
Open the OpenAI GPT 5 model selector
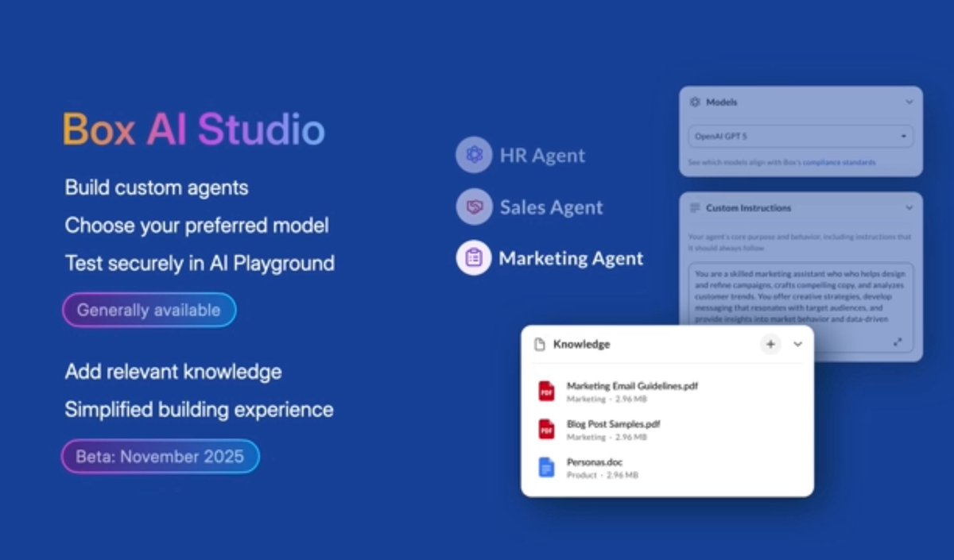799,136
